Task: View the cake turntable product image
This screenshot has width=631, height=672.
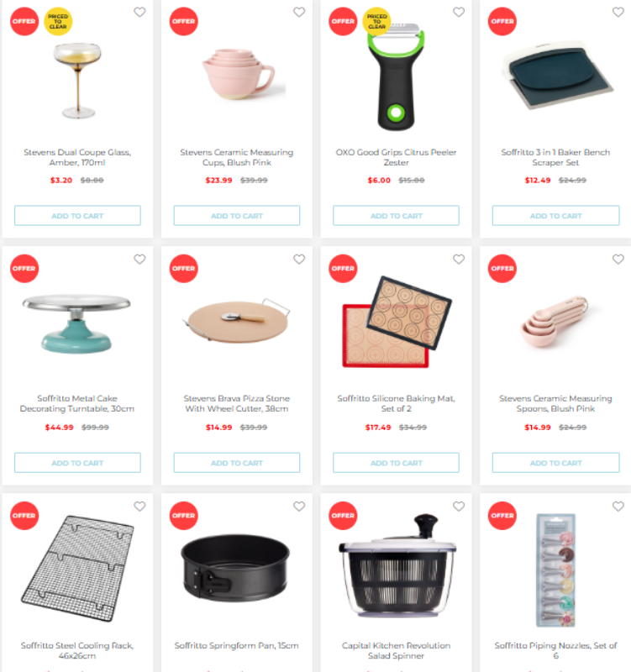Action: coord(76,324)
